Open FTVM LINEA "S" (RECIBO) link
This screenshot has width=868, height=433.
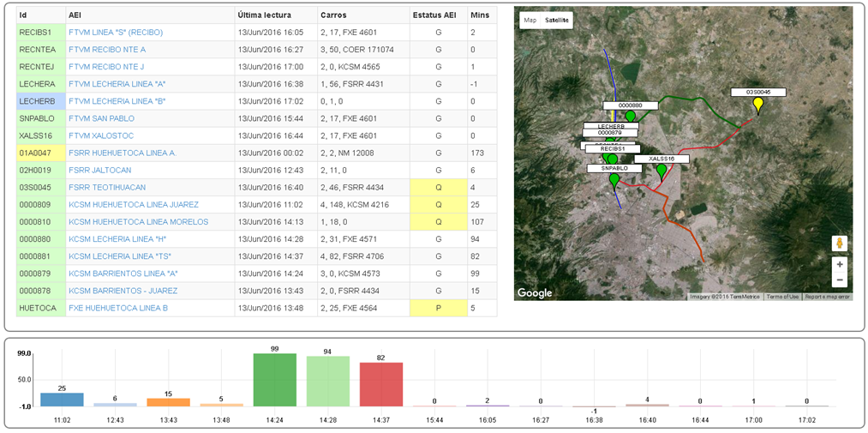[x=116, y=33]
